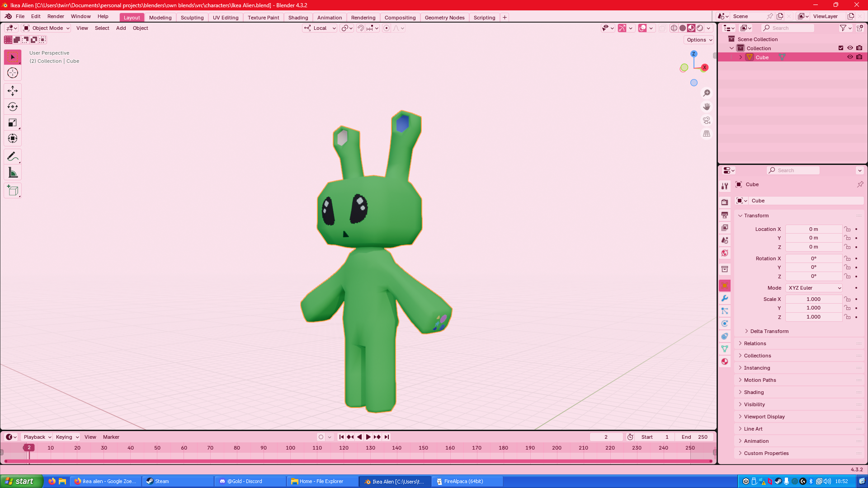Screen dimensions: 868x488
Task: Choose the Measure tool
Action: 13,173
